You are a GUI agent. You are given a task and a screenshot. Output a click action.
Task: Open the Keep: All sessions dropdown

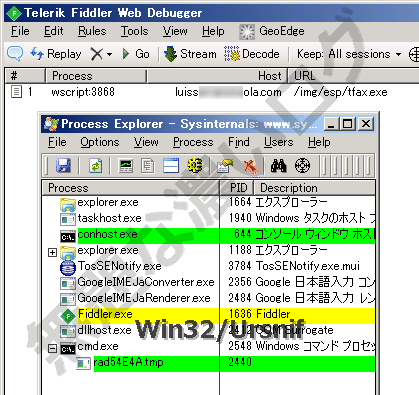[x=349, y=54]
